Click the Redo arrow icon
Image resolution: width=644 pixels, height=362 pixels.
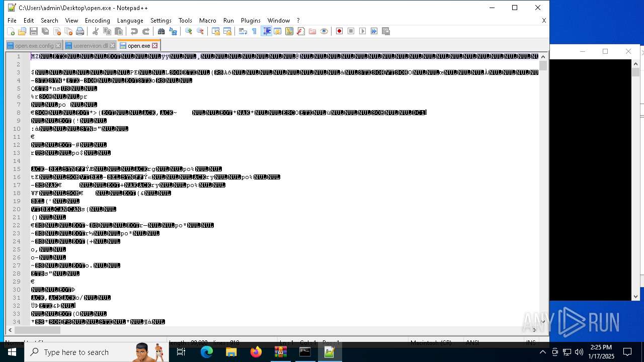pos(146,31)
